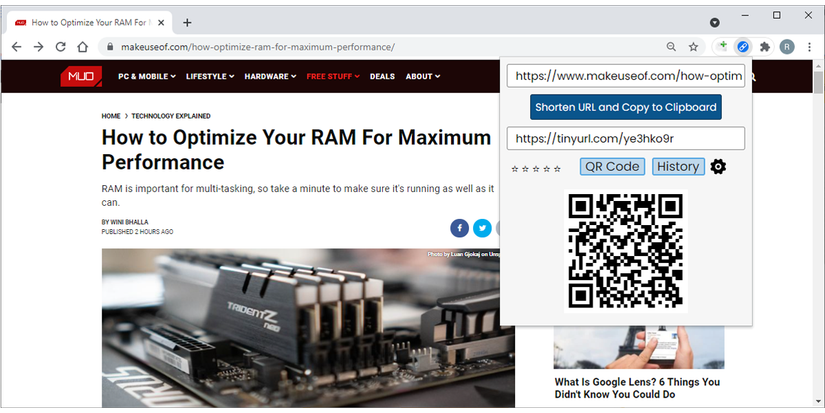This screenshot has height=413, width=825.
Task: Open the green plus extension icon
Action: pyautogui.click(x=722, y=46)
